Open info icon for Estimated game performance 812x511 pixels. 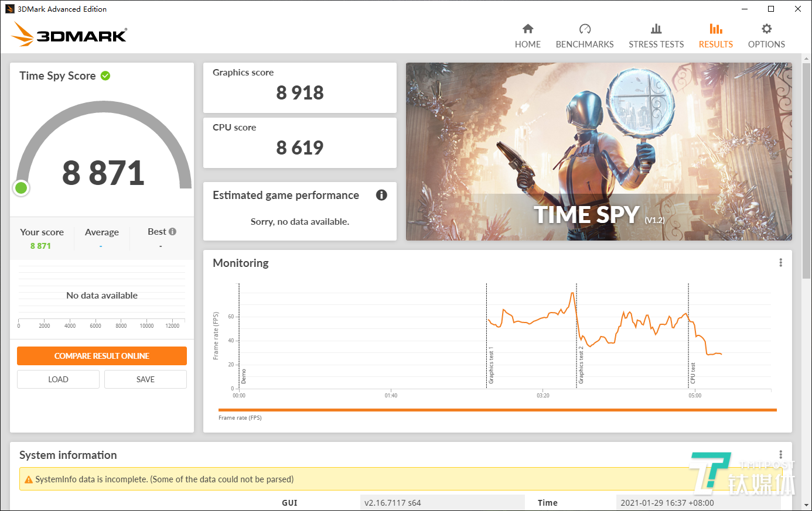tap(381, 195)
